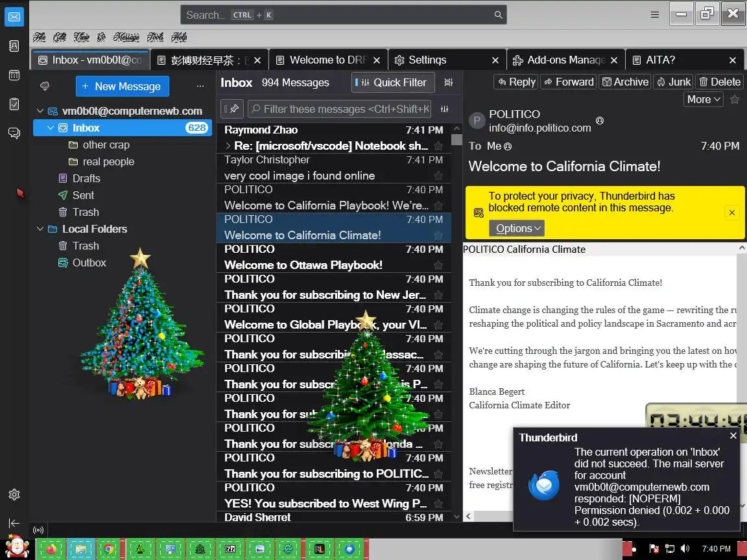
Task: Toggle star on Raymond Zhao message
Action: [x=438, y=146]
